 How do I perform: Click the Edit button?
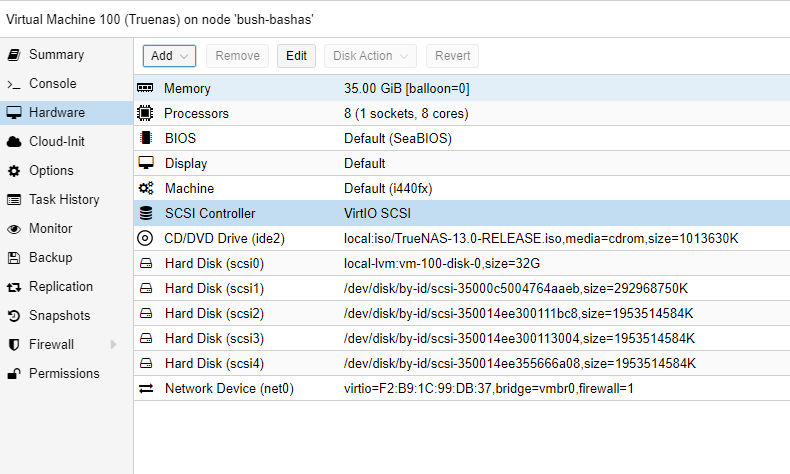pyautogui.click(x=296, y=56)
